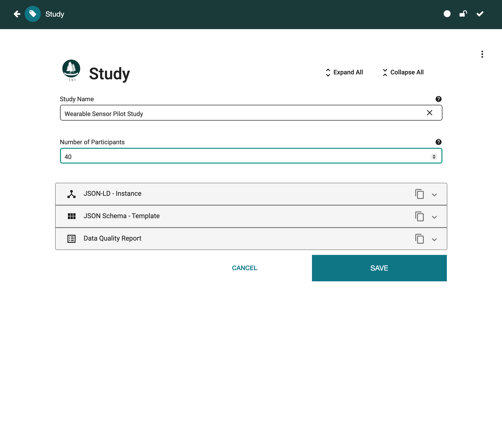The height and width of the screenshot is (448, 502).
Task: Save the study form
Action: [x=379, y=268]
